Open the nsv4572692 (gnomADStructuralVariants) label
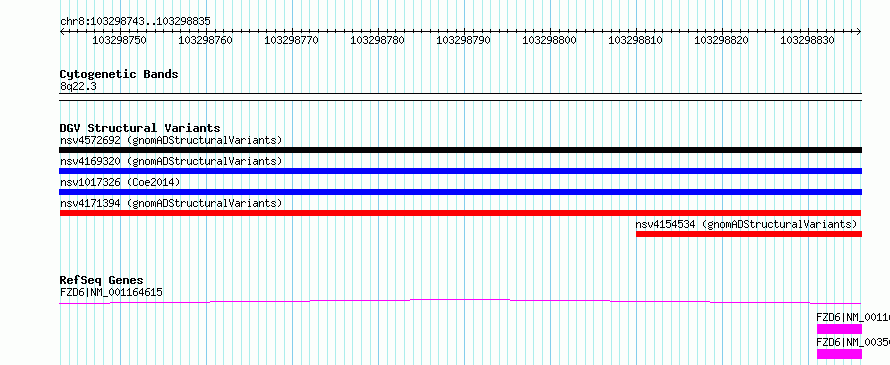Viewport: 890px width, 365px height. 171,140
